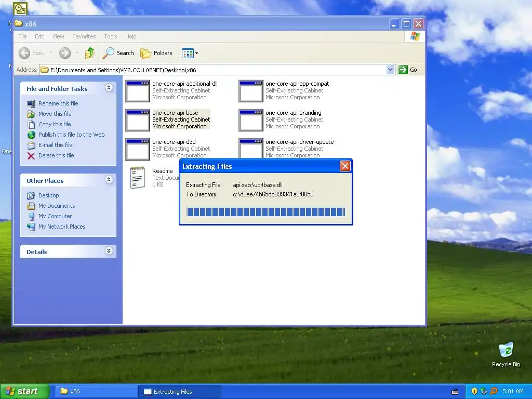Go to My Network Places
Viewport: 532px width, 399px height.
pos(62,227)
